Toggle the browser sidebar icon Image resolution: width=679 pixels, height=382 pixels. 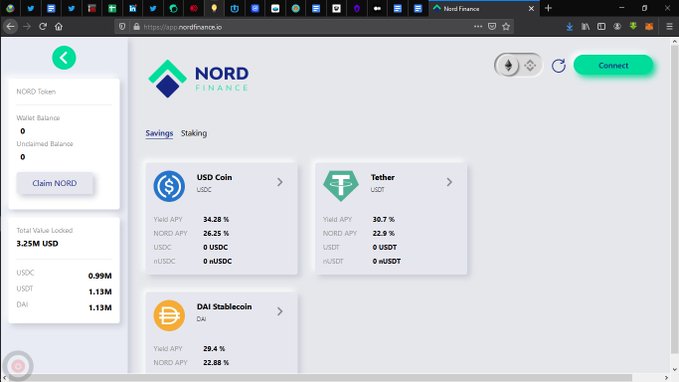601,26
